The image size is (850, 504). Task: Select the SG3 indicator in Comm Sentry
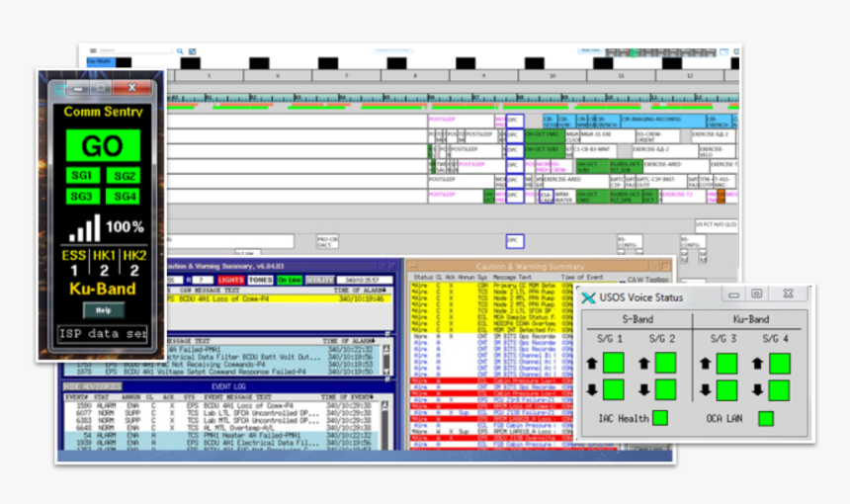click(83, 197)
